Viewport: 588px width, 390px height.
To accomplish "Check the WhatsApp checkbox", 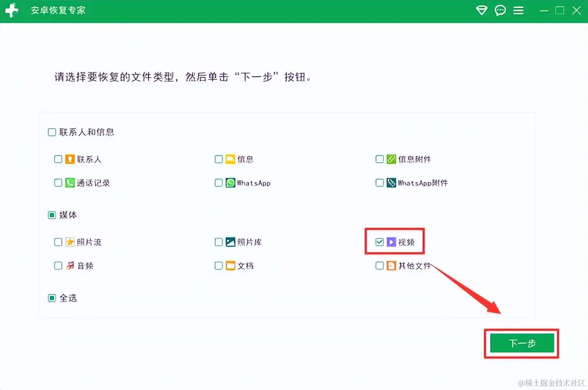I will (x=218, y=183).
